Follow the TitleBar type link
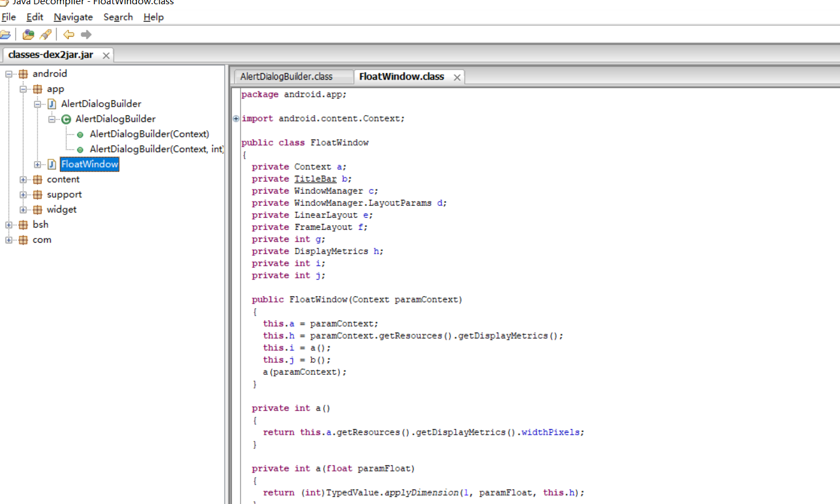 315,179
